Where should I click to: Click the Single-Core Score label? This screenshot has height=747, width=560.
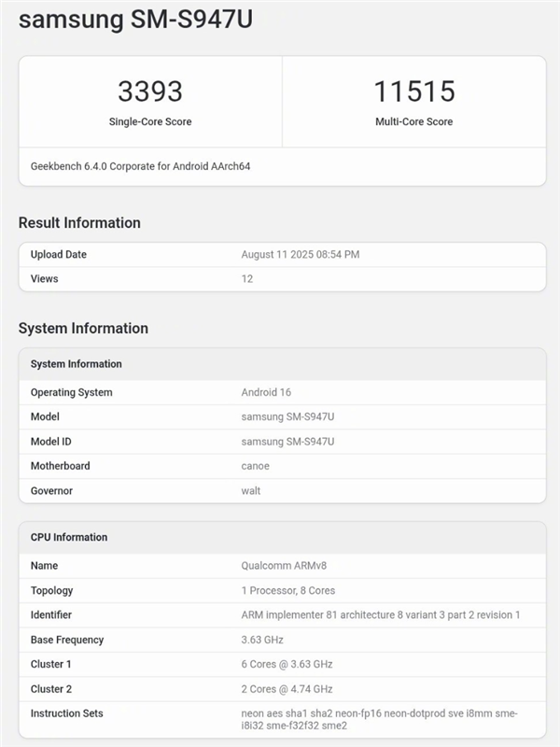[150, 121]
